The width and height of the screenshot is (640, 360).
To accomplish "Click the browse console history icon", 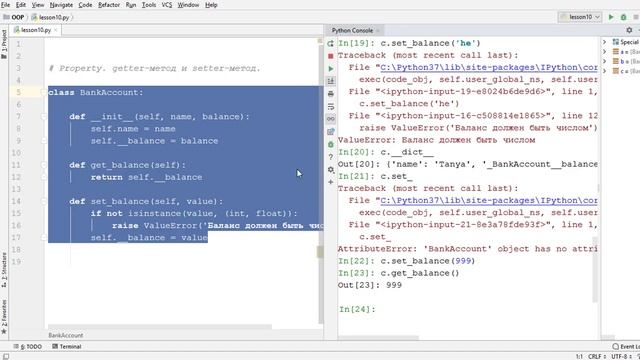I will [331, 131].
